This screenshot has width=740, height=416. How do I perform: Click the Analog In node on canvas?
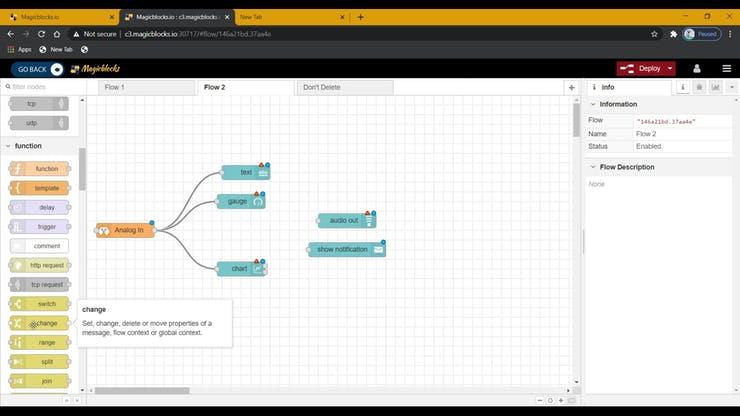pos(126,230)
